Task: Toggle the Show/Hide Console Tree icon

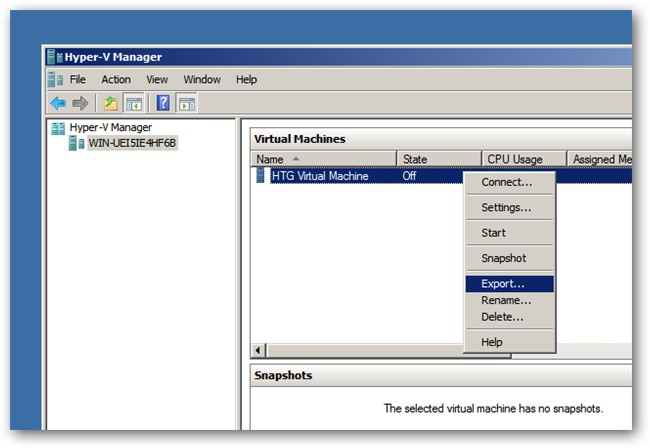Action: (x=133, y=103)
